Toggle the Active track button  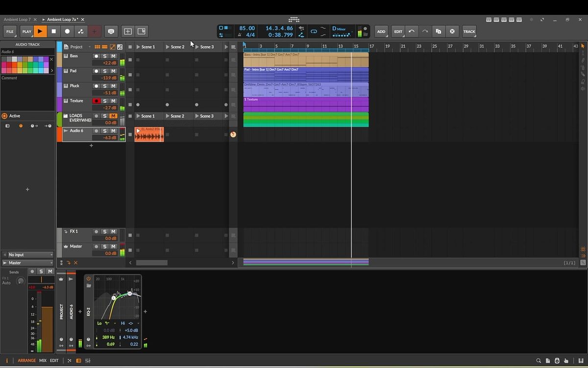[5, 116]
